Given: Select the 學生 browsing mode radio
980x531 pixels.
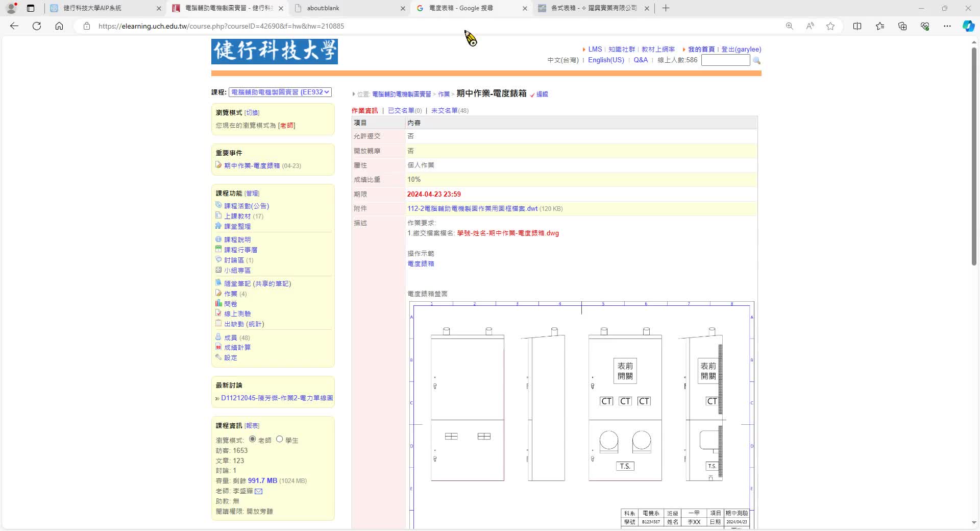Looking at the screenshot, I should (279, 439).
